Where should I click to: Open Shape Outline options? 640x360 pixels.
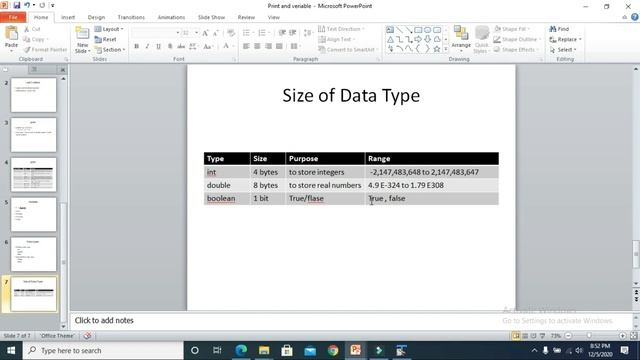[x=517, y=39]
